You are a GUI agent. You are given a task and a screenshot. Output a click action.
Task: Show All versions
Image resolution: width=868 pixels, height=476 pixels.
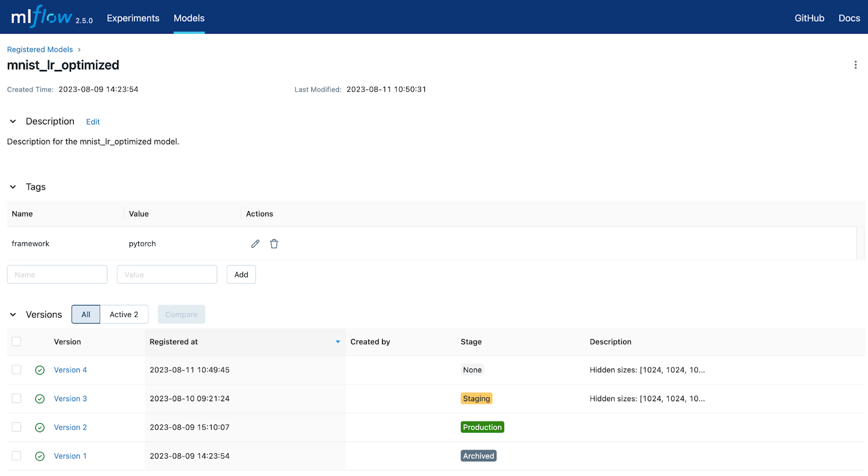[x=86, y=314]
